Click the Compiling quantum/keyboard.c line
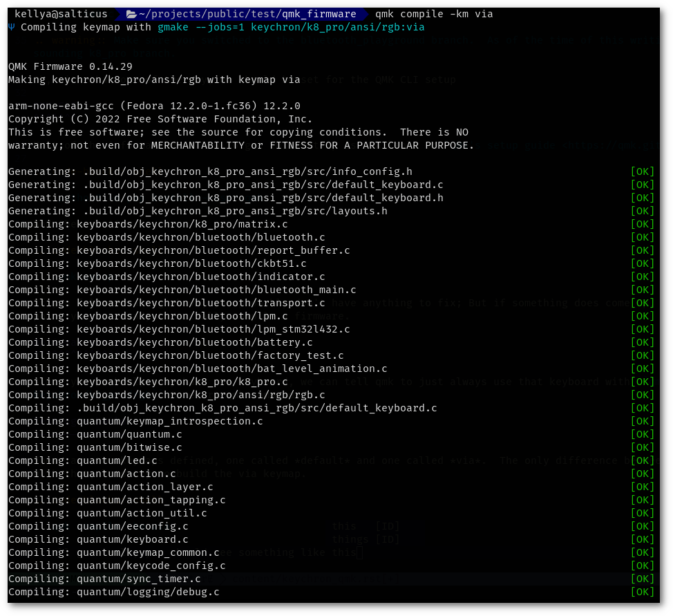 [98, 539]
